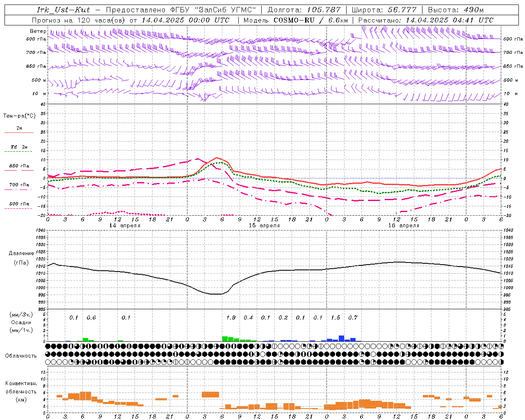525x420 pixels.
Task: Click the Ветер panel label
Action: click(x=38, y=31)
